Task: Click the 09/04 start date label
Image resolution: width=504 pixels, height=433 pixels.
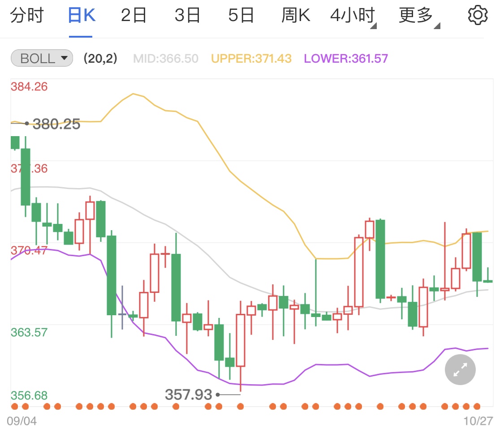Action: pos(22,421)
